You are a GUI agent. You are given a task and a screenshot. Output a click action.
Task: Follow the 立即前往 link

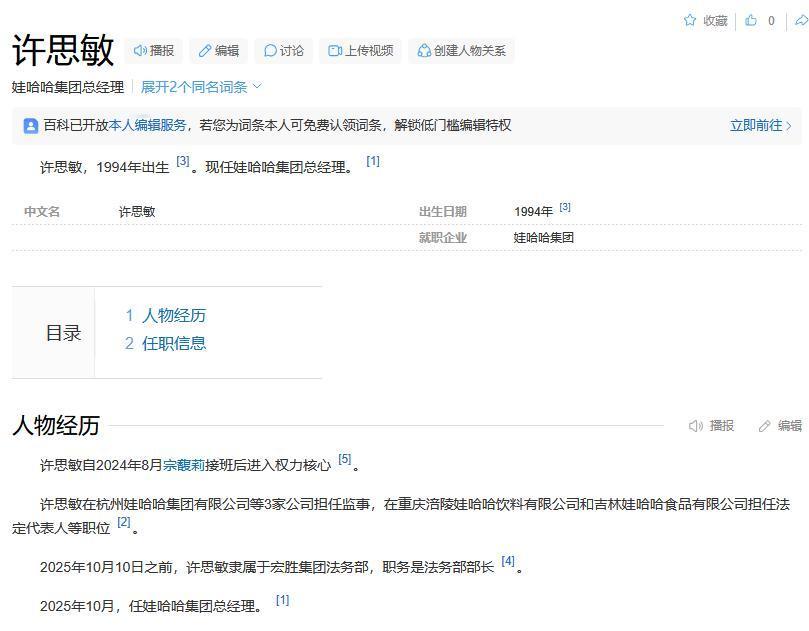coord(761,125)
